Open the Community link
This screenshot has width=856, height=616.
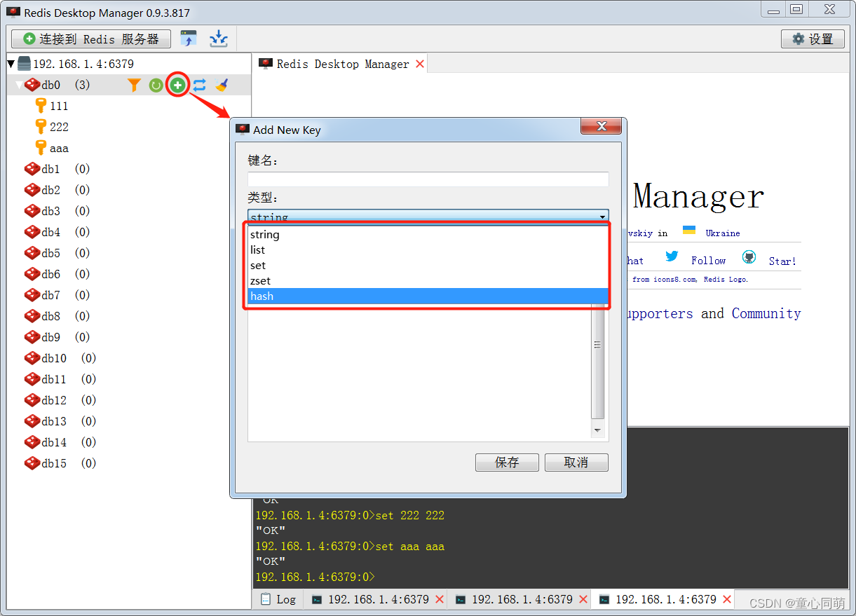coord(766,313)
